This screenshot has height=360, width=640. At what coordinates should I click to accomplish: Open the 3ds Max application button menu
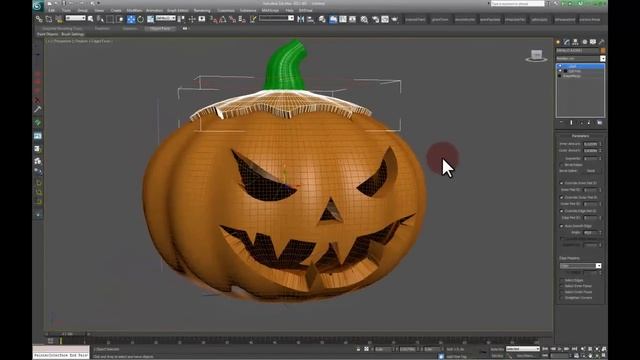click(38, 6)
